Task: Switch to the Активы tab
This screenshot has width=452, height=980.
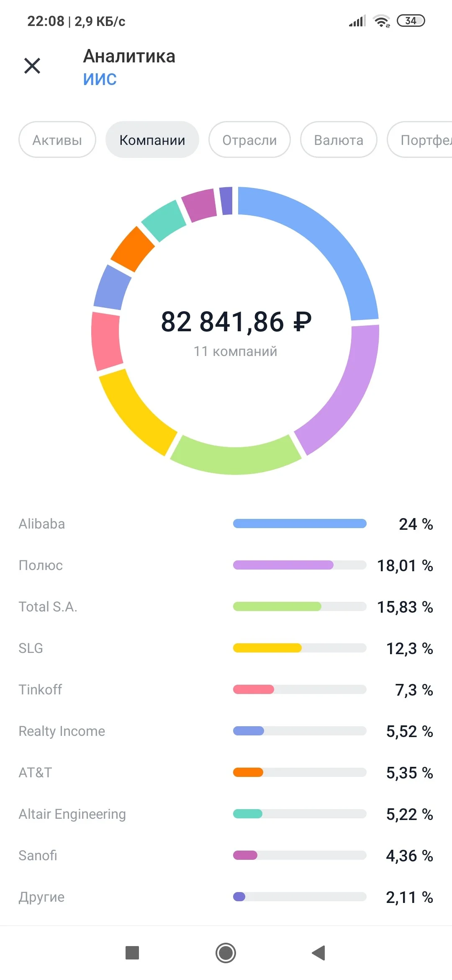Action: tap(57, 140)
